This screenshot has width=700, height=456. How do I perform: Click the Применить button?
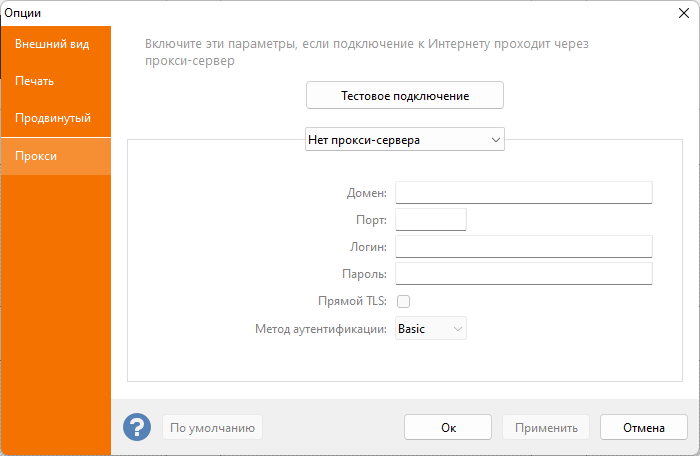(546, 427)
